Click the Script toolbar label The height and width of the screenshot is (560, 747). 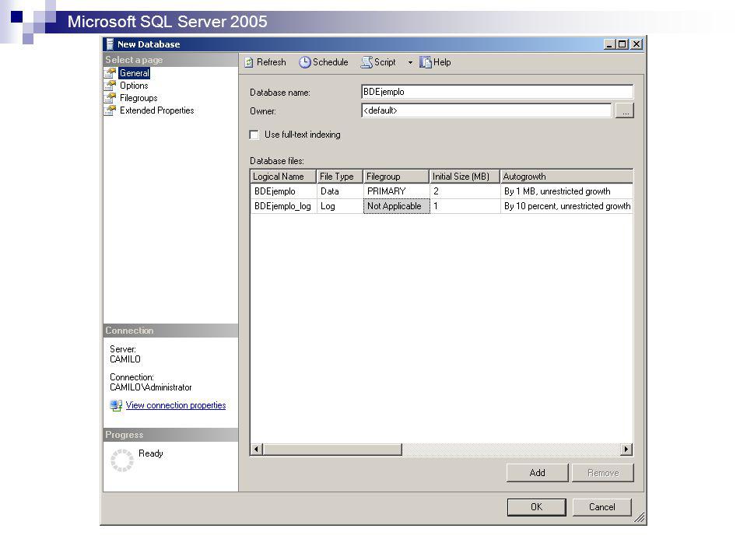(x=385, y=62)
